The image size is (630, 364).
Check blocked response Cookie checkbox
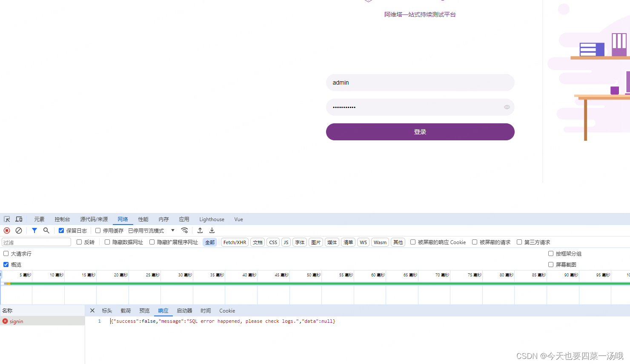coord(413,242)
